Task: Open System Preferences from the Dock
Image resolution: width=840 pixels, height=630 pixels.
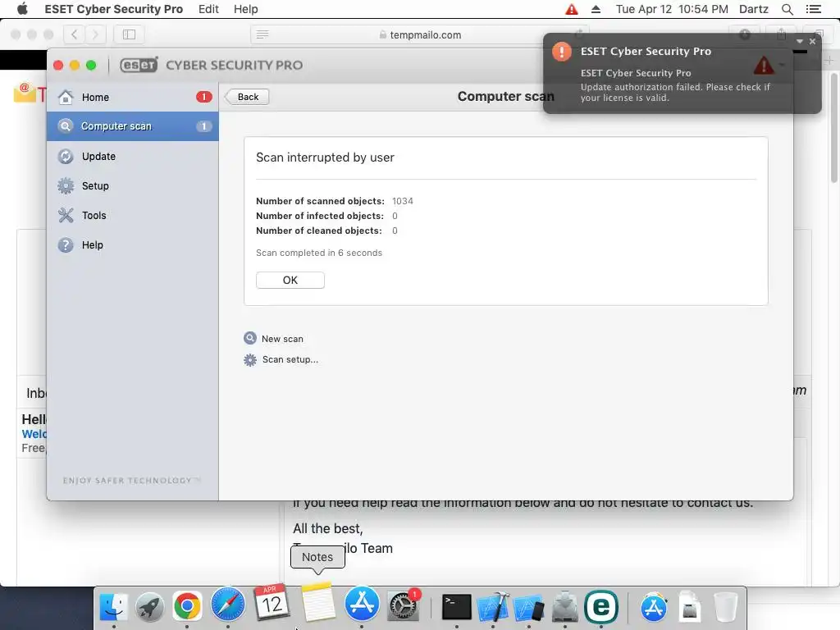Action: (x=403, y=605)
